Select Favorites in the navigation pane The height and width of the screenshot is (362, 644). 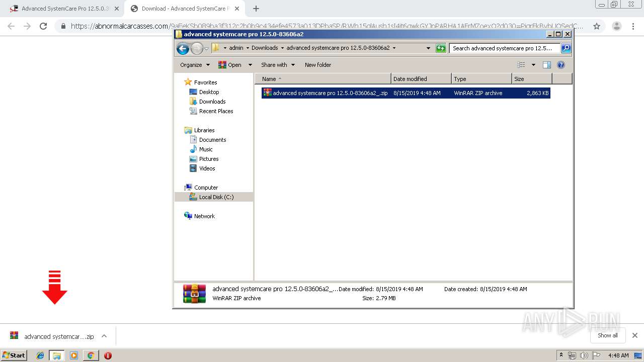pos(205,82)
